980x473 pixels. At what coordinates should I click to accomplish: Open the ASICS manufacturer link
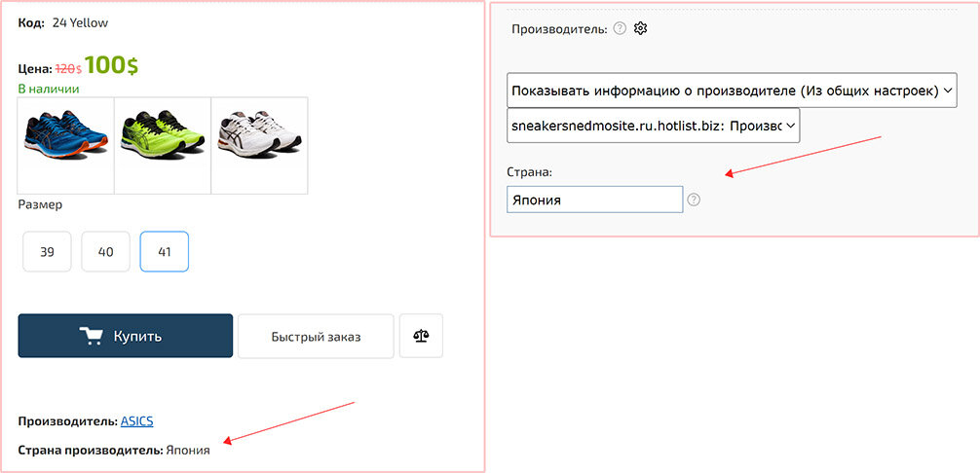pyautogui.click(x=136, y=421)
